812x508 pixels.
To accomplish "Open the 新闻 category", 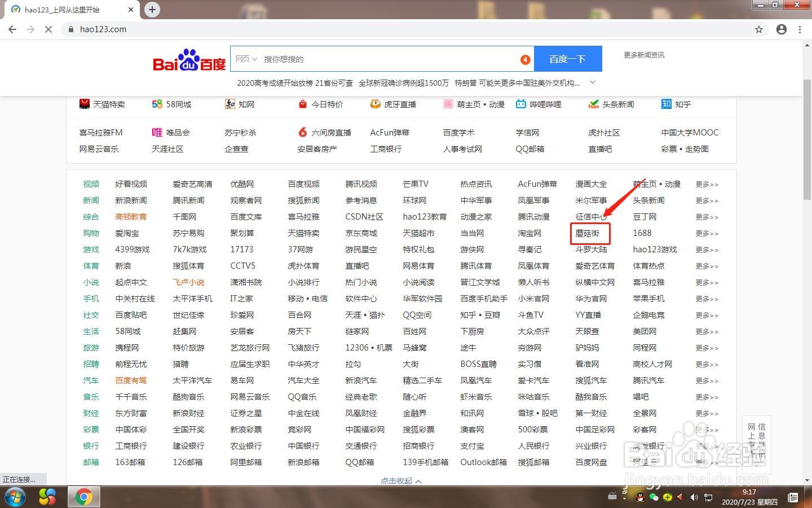I will (x=91, y=200).
